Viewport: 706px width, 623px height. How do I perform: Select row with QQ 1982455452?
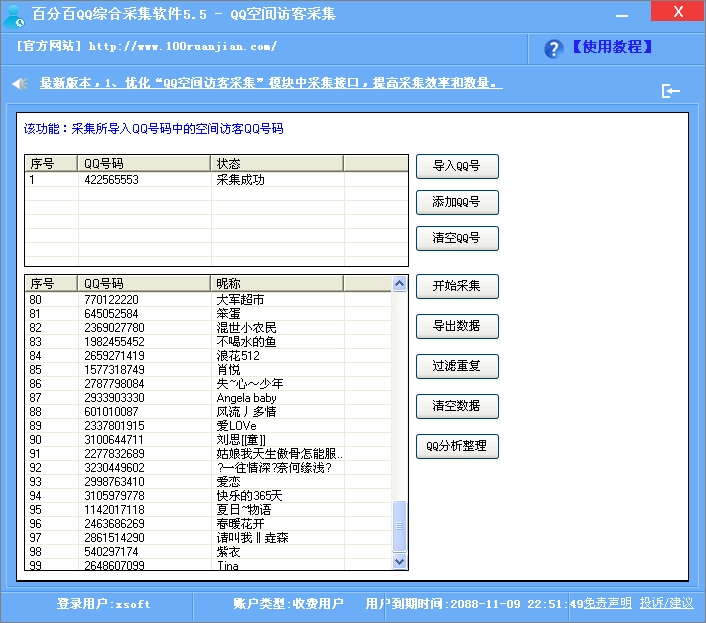coord(208,342)
